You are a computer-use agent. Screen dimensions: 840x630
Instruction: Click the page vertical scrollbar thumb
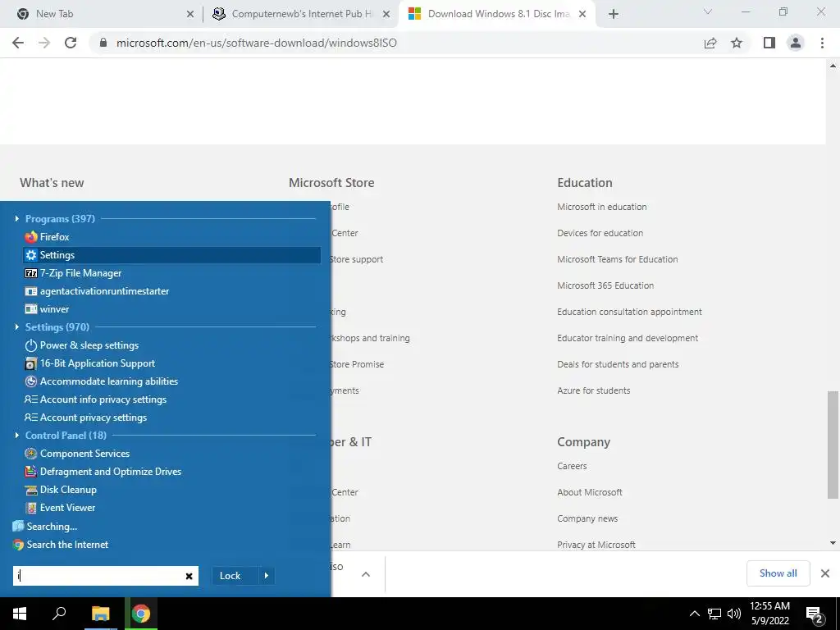pos(833,445)
